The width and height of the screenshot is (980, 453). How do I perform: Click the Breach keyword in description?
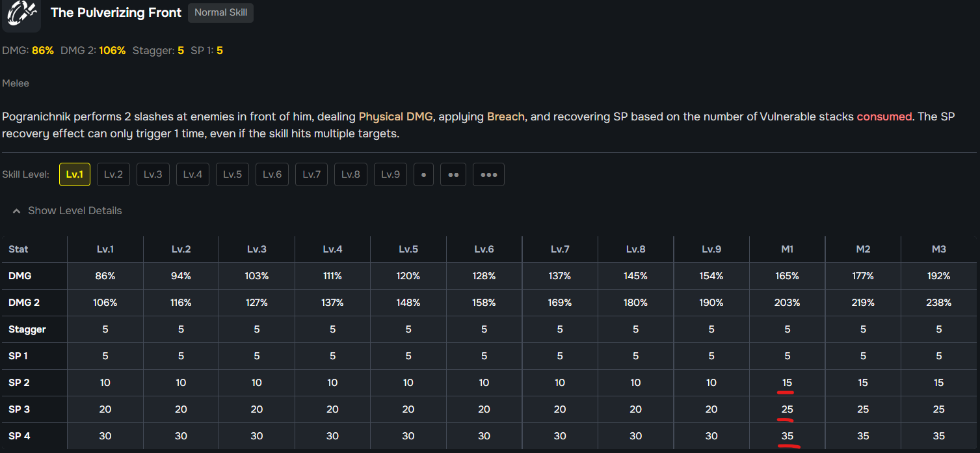505,117
